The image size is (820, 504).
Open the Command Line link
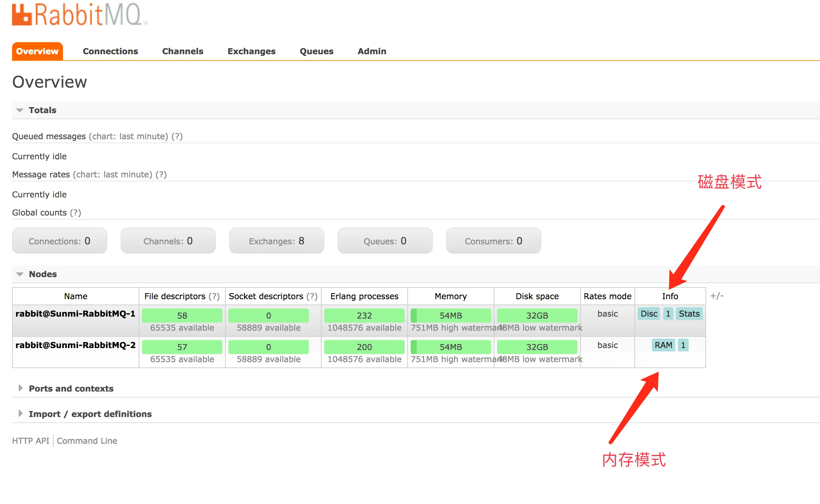tap(87, 441)
